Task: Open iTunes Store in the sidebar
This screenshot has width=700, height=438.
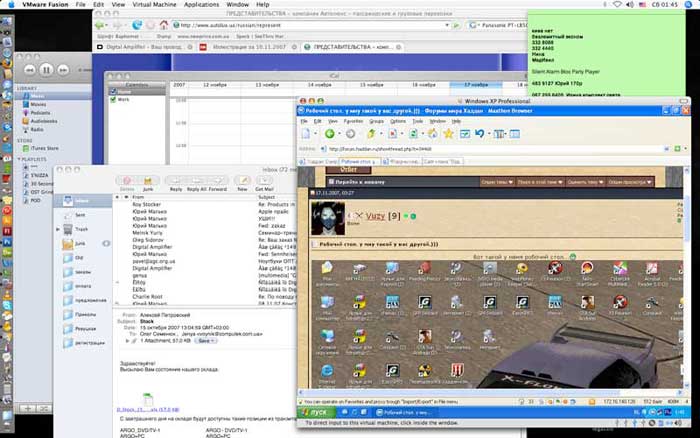Action: [44, 148]
